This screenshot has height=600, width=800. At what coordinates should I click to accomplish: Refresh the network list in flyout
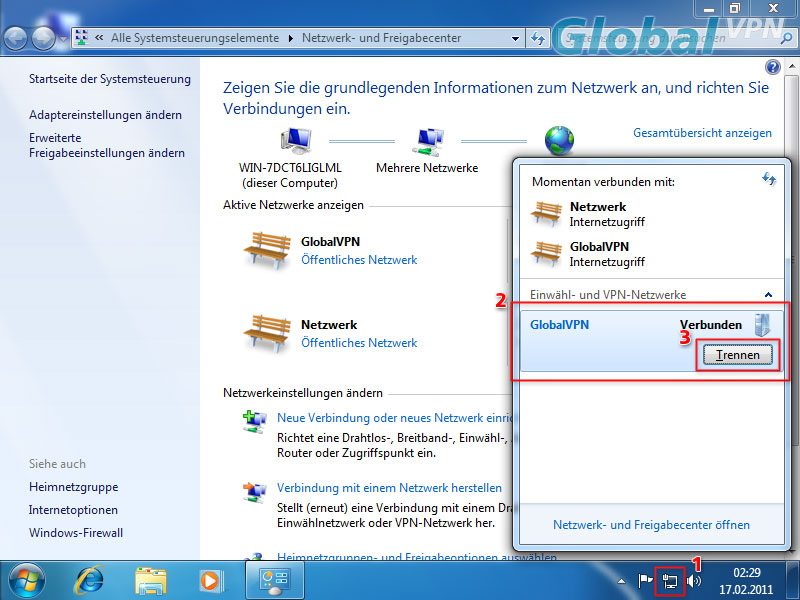769,178
